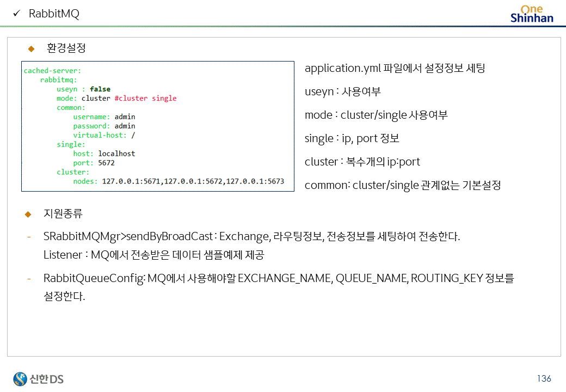Click 'single : ip, port 정보' description
566x392 pixels.
[352, 139]
